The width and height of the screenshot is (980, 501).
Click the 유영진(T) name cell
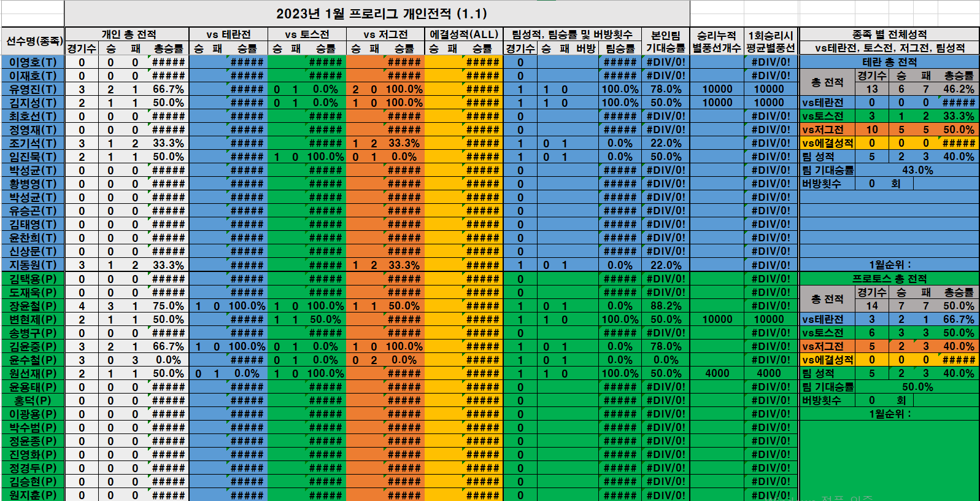[33, 89]
